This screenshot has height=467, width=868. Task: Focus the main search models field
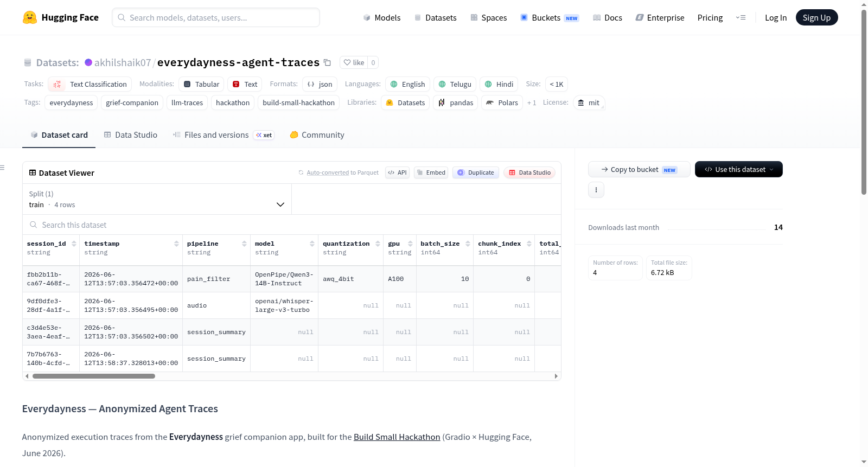216,17
